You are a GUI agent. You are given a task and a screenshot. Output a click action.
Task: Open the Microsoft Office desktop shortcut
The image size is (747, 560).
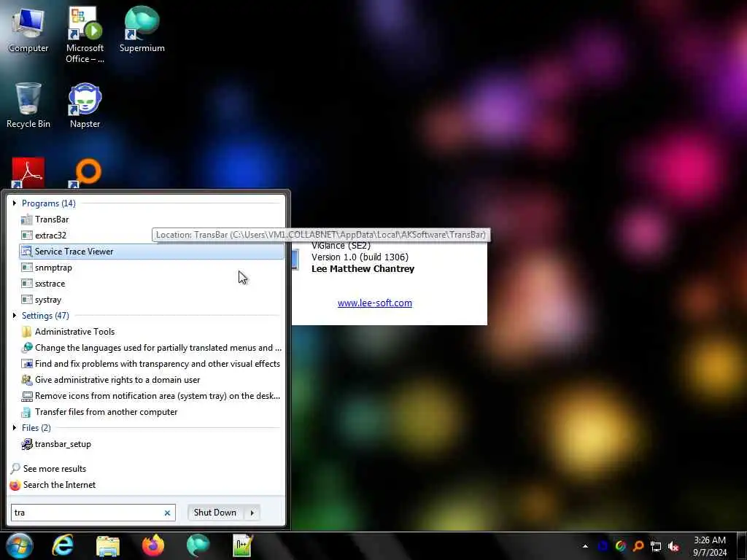point(85,34)
